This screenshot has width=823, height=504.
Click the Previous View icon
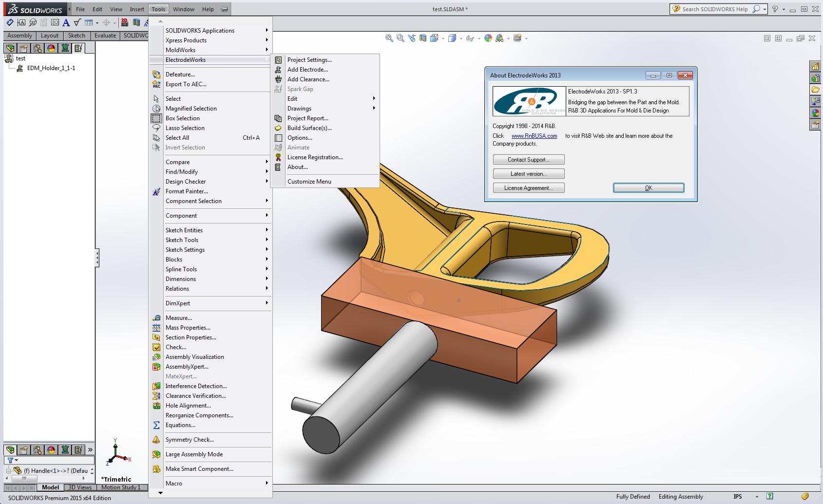click(x=412, y=38)
